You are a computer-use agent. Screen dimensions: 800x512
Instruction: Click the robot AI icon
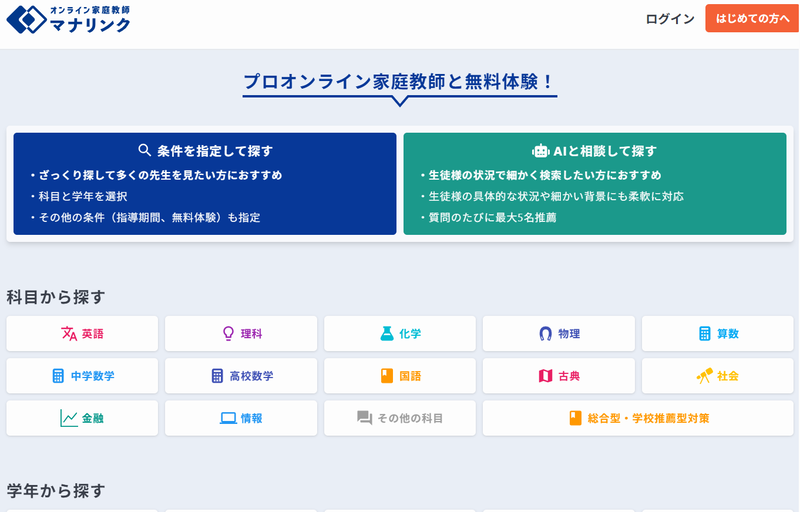[x=541, y=151]
